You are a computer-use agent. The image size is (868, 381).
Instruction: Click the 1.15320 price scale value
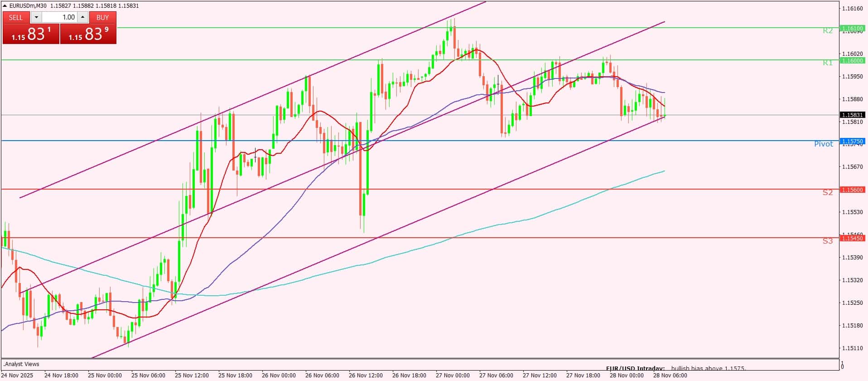pos(852,280)
